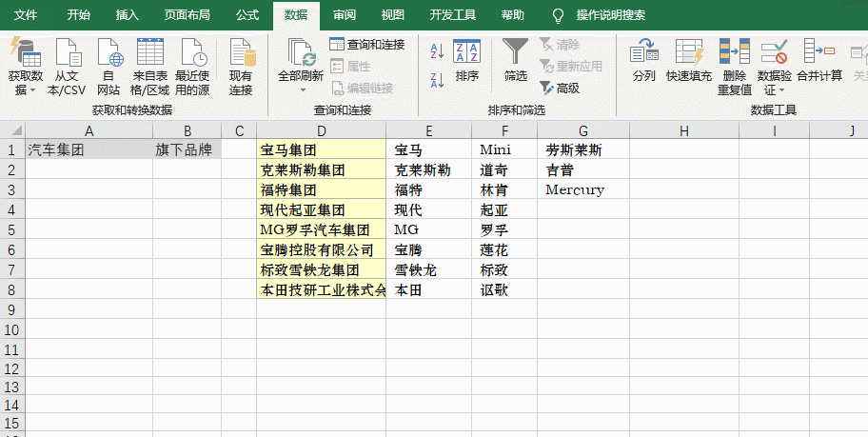Screen dimensions: 868x437
Task: Select cell 标致雪铁龙集团
Action: pyautogui.click(x=322, y=269)
